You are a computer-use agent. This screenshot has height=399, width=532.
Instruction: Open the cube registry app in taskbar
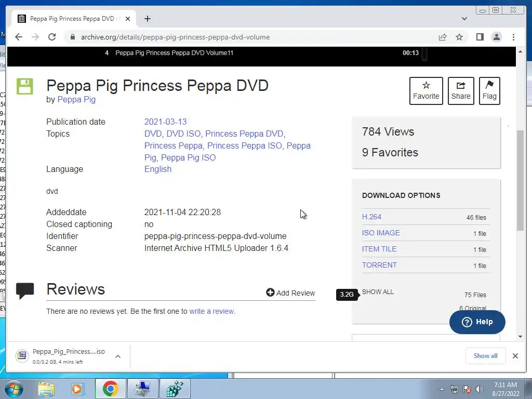coord(175,389)
